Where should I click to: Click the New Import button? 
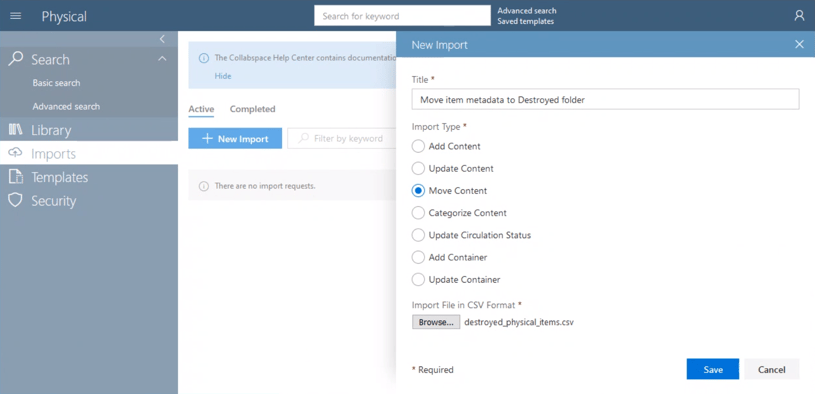coord(235,138)
